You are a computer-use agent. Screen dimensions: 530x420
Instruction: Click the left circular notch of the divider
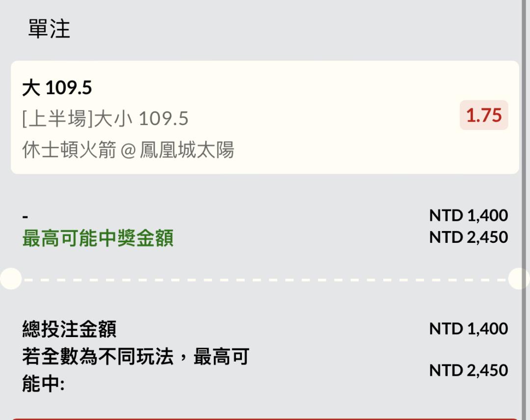(x=10, y=279)
